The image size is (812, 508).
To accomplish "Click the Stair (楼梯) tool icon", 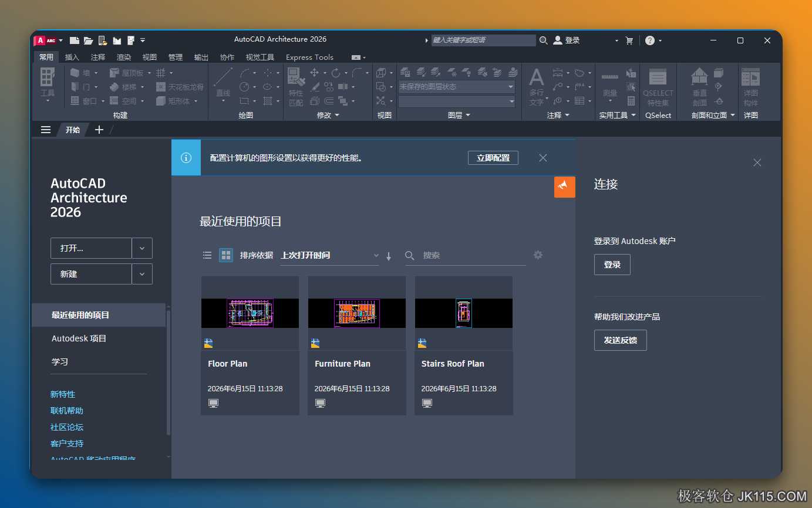I will click(x=114, y=87).
